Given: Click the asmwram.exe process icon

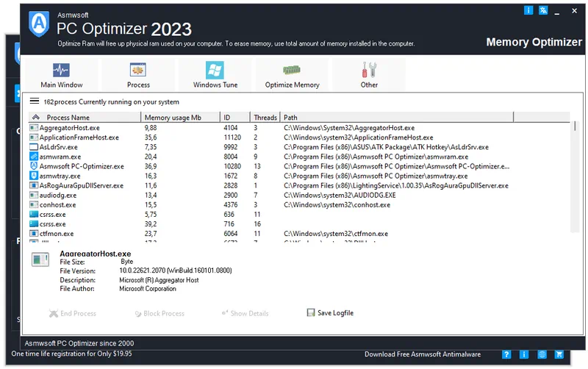Looking at the screenshot, I should [34, 157].
